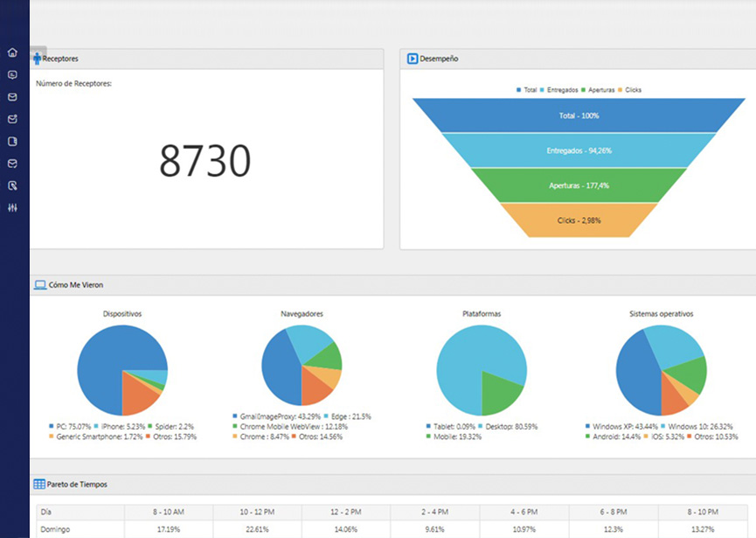756x538 pixels.
Task: Select the 'Total - 100%' funnel segment
Action: [579, 115]
